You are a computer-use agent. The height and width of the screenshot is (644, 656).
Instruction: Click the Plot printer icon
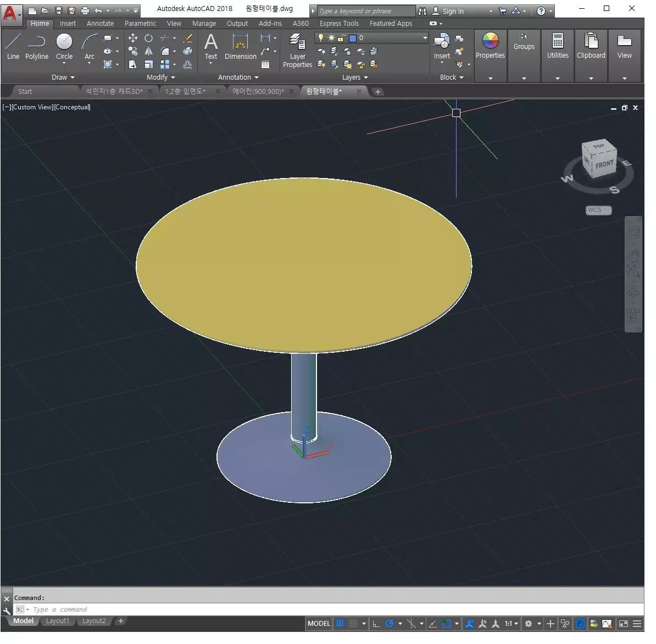pos(85,11)
